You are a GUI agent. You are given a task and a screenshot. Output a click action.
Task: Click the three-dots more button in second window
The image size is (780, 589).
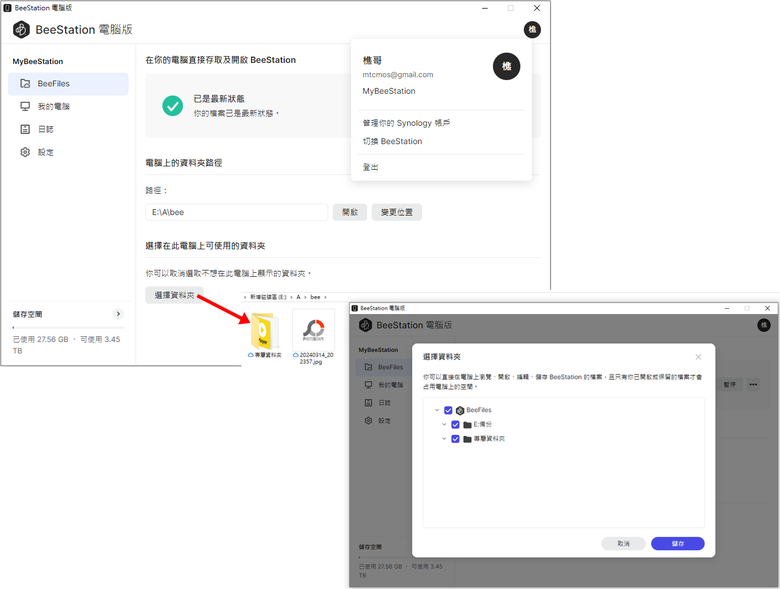click(x=753, y=385)
